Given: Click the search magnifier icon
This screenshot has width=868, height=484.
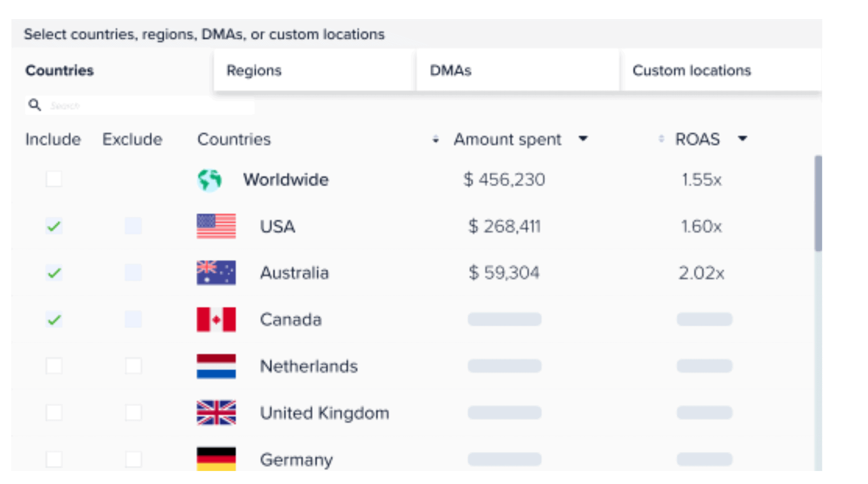Looking at the screenshot, I should (x=34, y=105).
